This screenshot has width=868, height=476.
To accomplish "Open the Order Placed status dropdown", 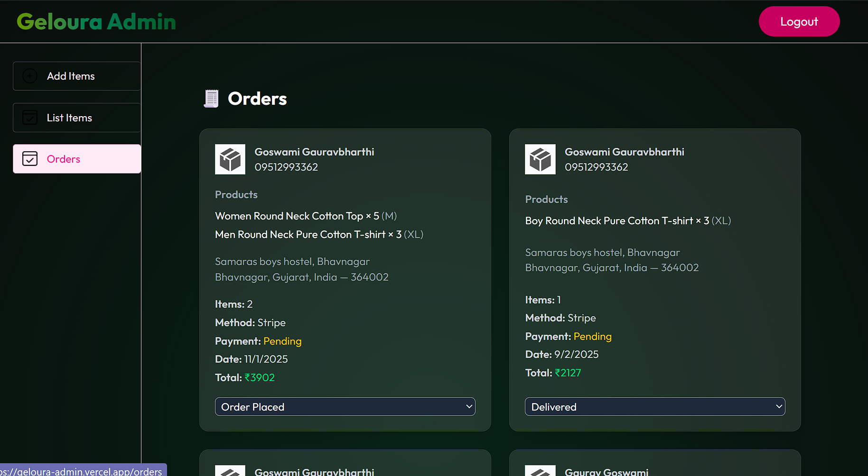I will coord(345,407).
